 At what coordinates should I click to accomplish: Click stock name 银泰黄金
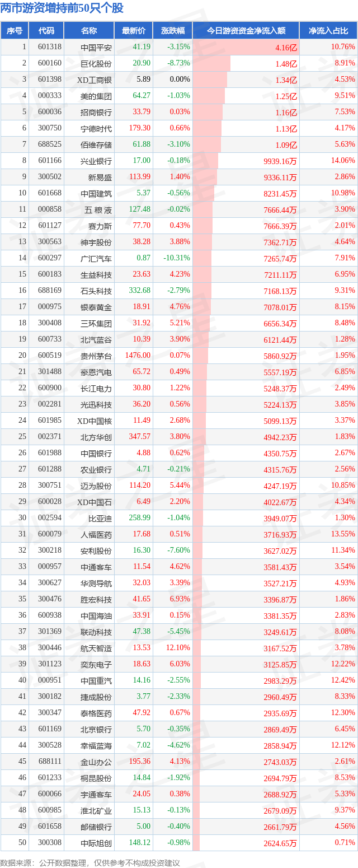[96, 307]
